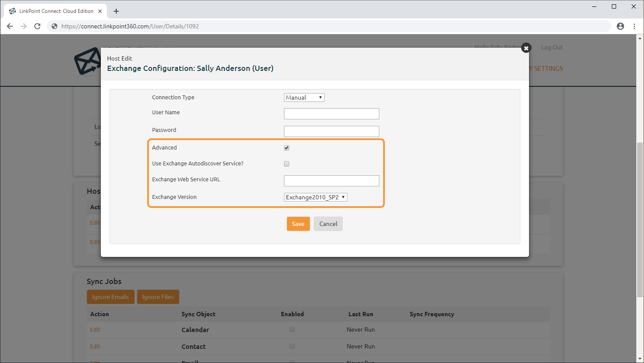The image size is (644, 363).
Task: Toggle the Calendar sync Enabled checkbox
Action: (x=292, y=329)
